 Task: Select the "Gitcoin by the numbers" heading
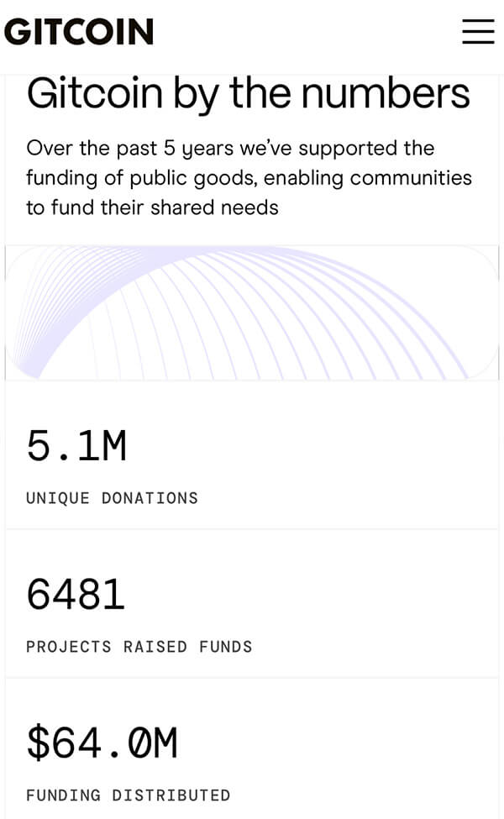[248, 94]
